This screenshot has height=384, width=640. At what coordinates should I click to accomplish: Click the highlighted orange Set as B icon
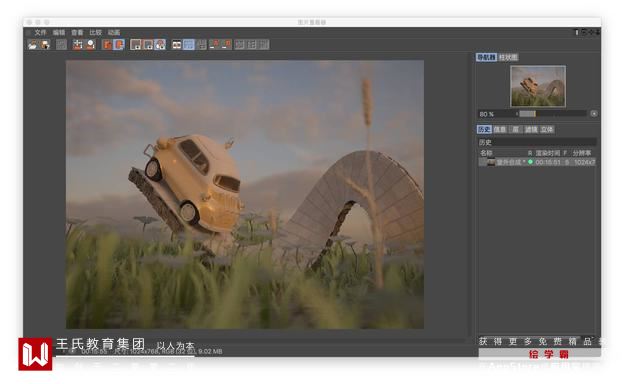tap(119, 44)
